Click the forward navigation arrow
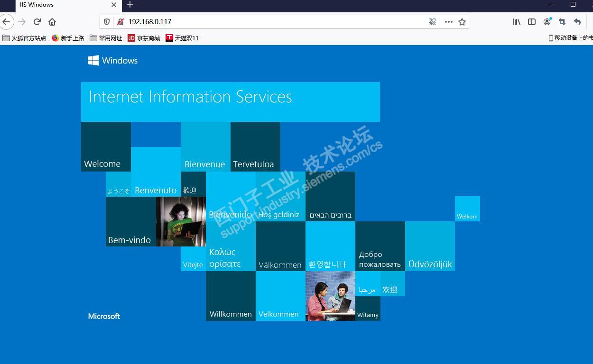This screenshot has width=593, height=364. point(22,22)
